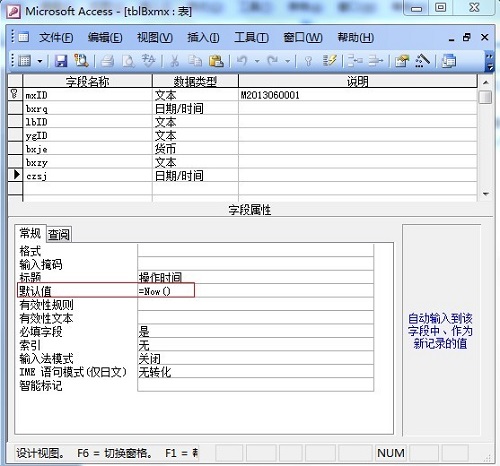Click the 字段名称 column header
This screenshot has height=466, width=500.
(87, 81)
